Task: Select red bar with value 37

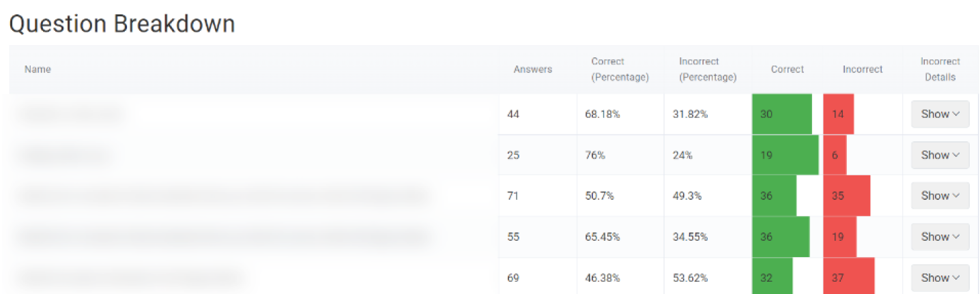Action: click(848, 278)
